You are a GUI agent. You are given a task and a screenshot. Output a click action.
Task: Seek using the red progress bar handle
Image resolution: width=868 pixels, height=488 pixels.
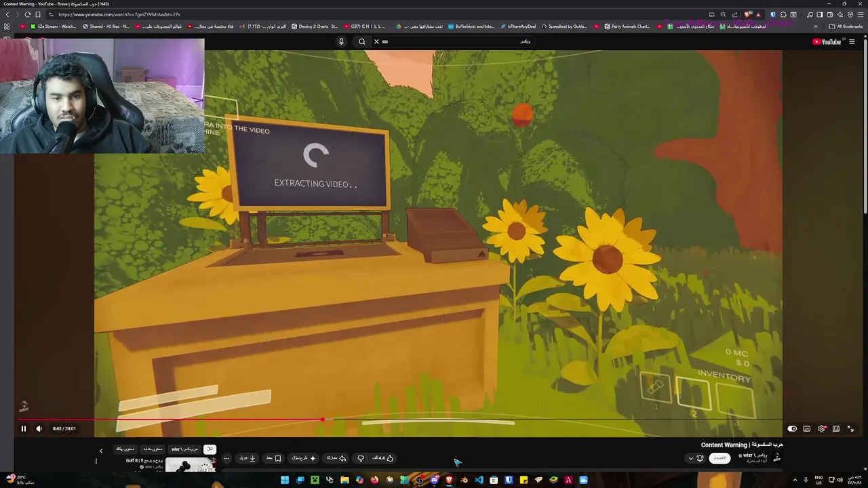323,420
